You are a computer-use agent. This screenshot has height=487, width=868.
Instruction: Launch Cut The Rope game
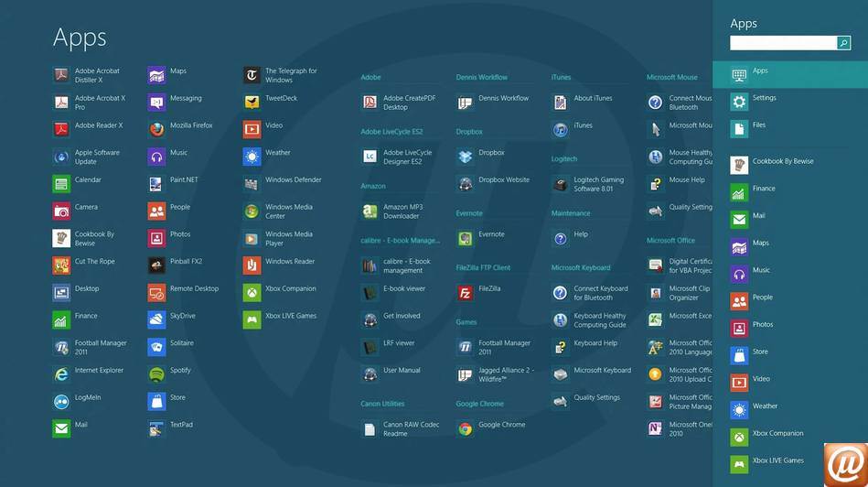pyautogui.click(x=83, y=265)
